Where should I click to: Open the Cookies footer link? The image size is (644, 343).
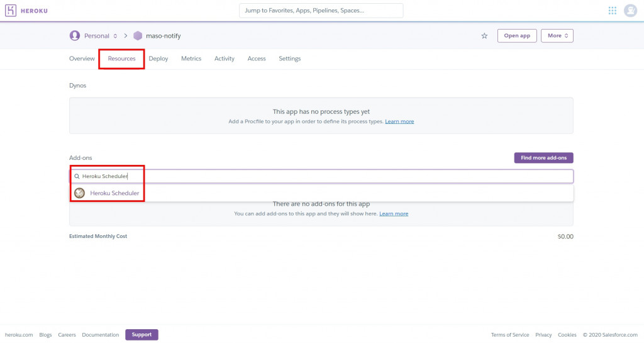pos(567,335)
